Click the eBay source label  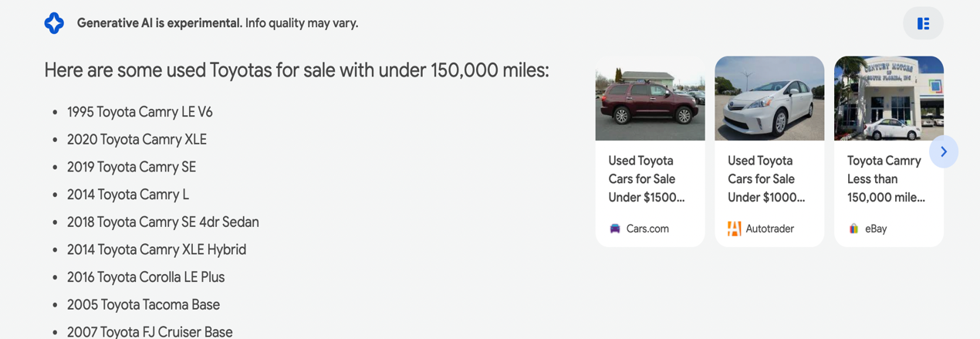[876, 229]
